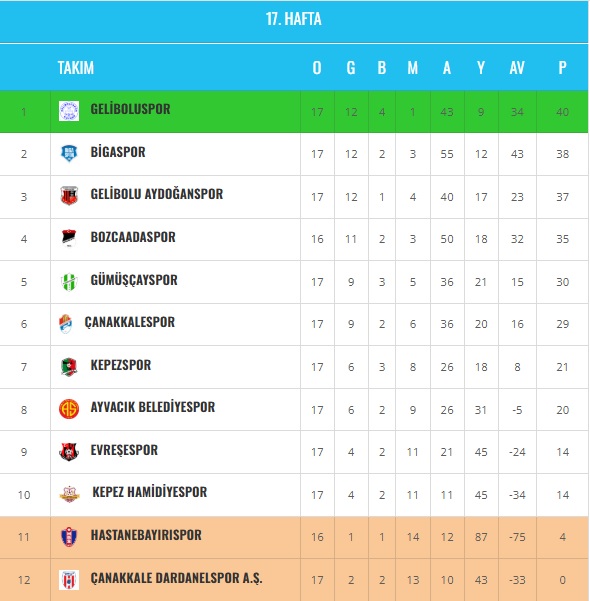Screen dimensions: 590x601
Task: Click the Ayvacık Belediyespor round logo
Action: (69, 409)
